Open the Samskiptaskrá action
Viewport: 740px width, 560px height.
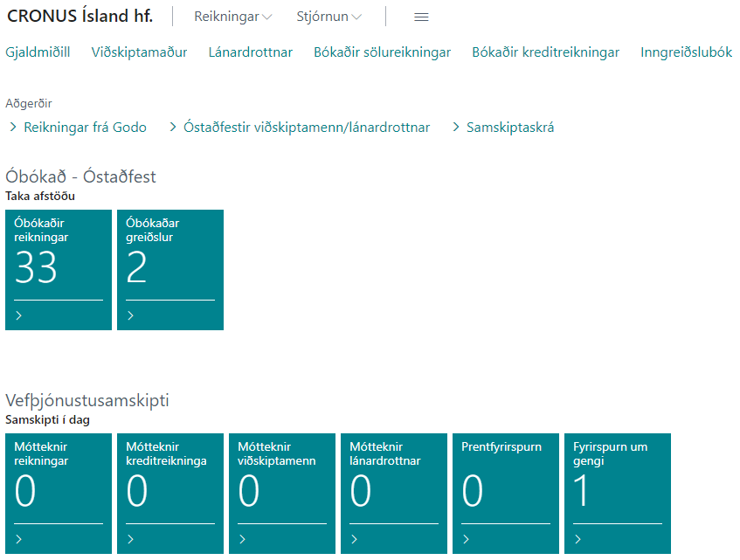click(x=509, y=128)
